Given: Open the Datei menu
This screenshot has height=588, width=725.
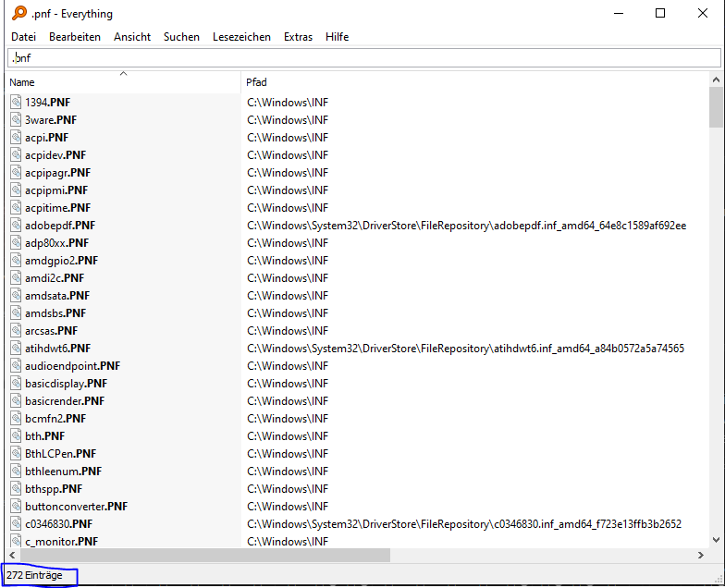Looking at the screenshot, I should 24,37.
